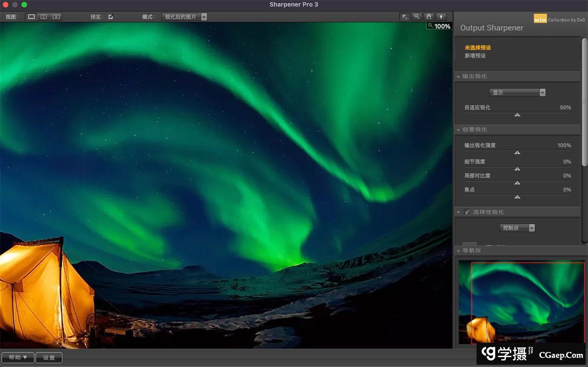Viewport: 588px width, 367px height.
Task: Switch to side-by-side preview view icon
Action: (56, 17)
